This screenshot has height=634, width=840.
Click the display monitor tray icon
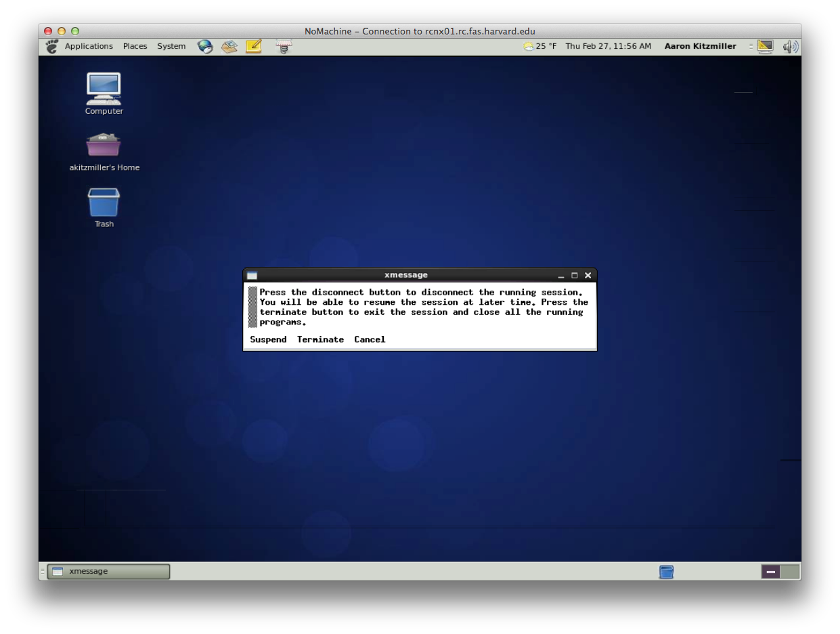765,46
